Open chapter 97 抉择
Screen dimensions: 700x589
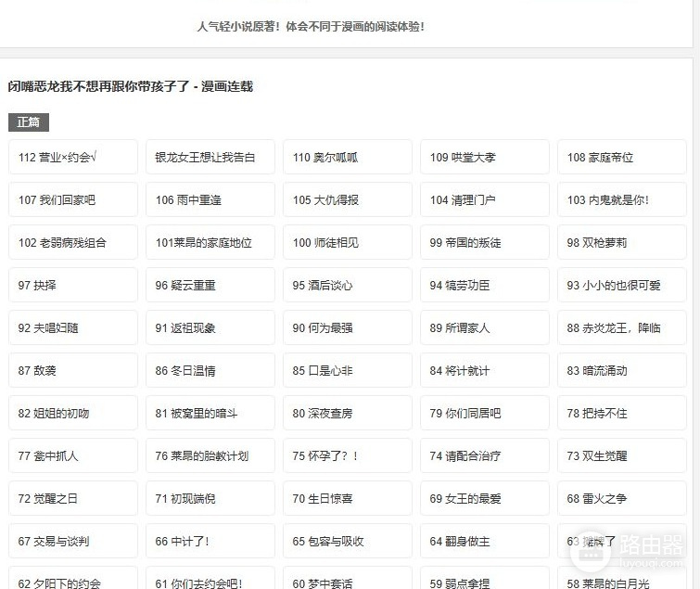click(x=73, y=285)
